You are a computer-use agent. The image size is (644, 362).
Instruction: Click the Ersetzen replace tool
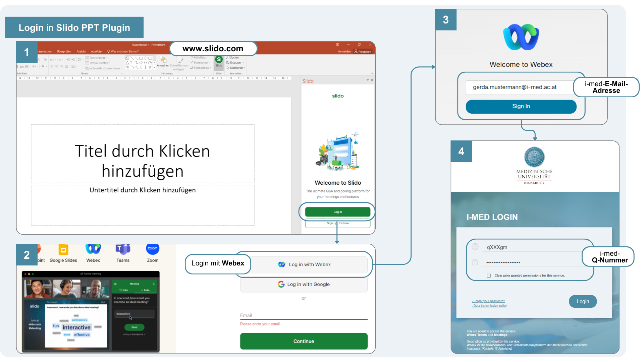(235, 63)
